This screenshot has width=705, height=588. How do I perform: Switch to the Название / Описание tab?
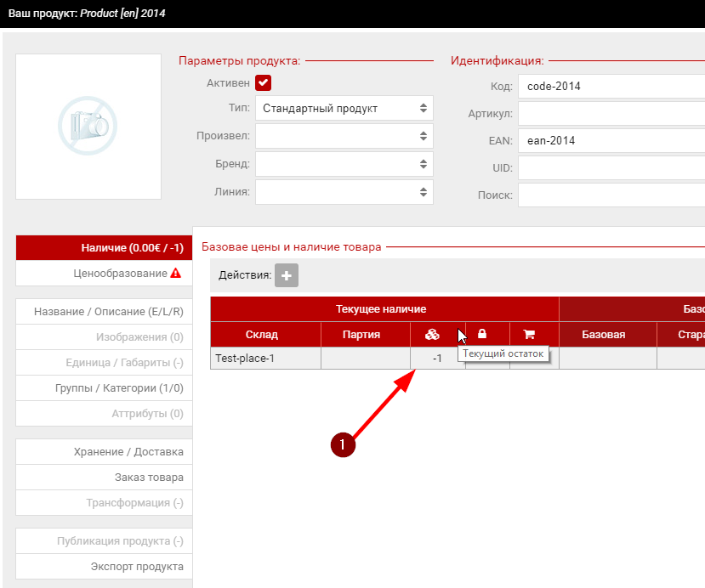pyautogui.click(x=108, y=312)
